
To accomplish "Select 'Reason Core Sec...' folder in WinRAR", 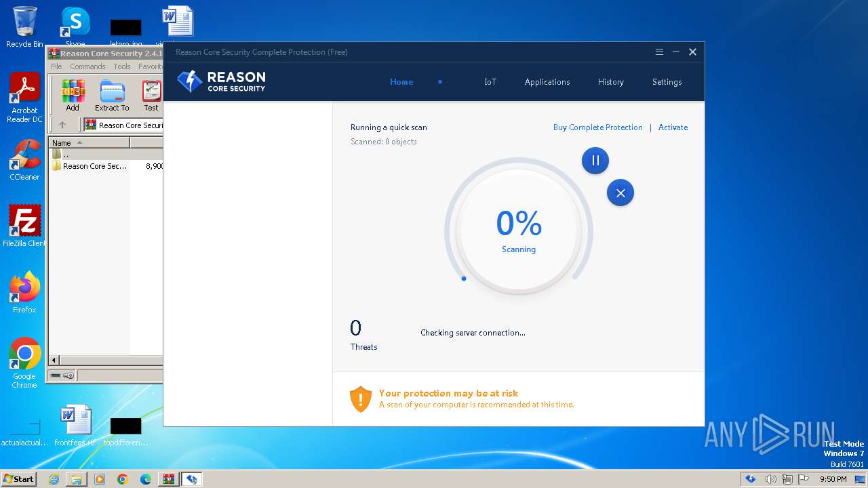I will [x=94, y=166].
